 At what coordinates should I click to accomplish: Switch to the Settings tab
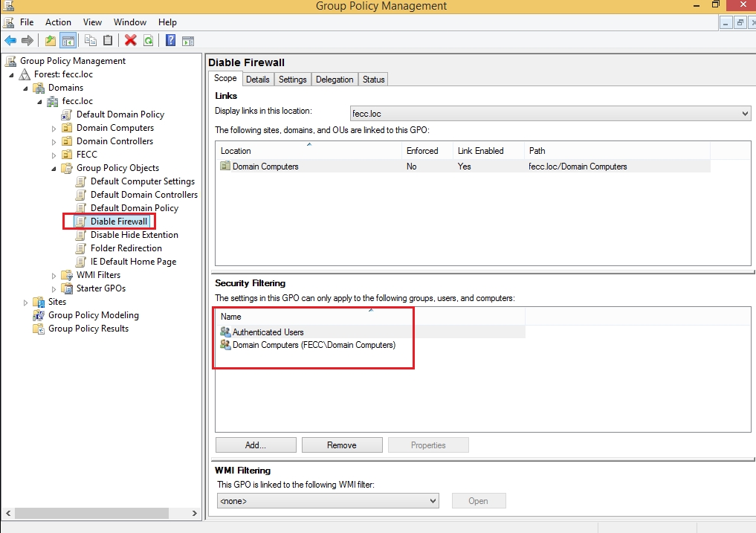tap(292, 80)
